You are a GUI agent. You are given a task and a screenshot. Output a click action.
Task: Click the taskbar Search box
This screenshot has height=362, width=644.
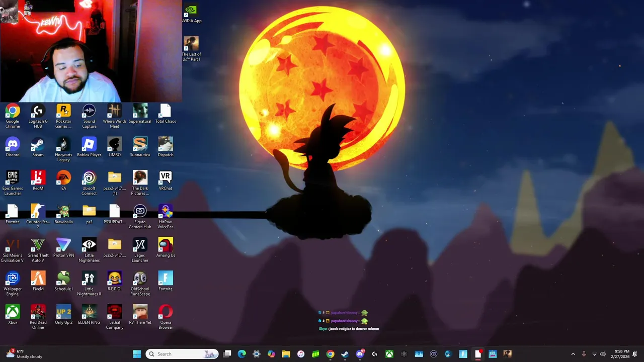click(182, 354)
